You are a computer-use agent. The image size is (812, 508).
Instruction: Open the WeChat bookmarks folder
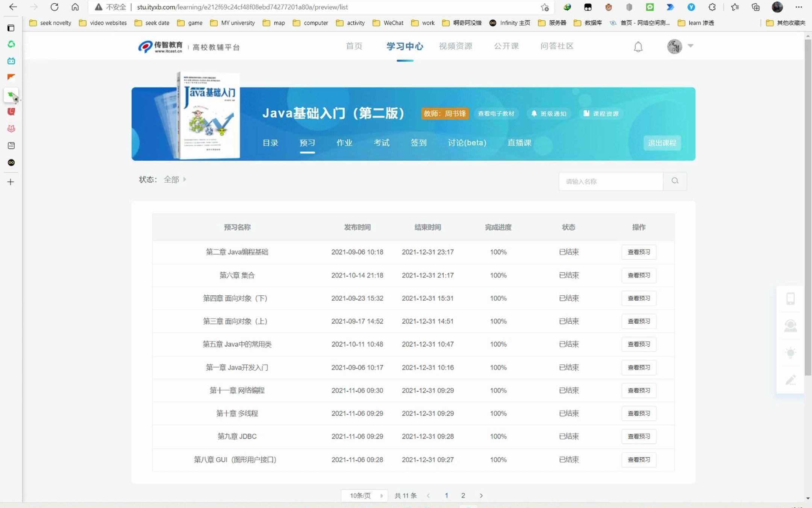click(388, 23)
